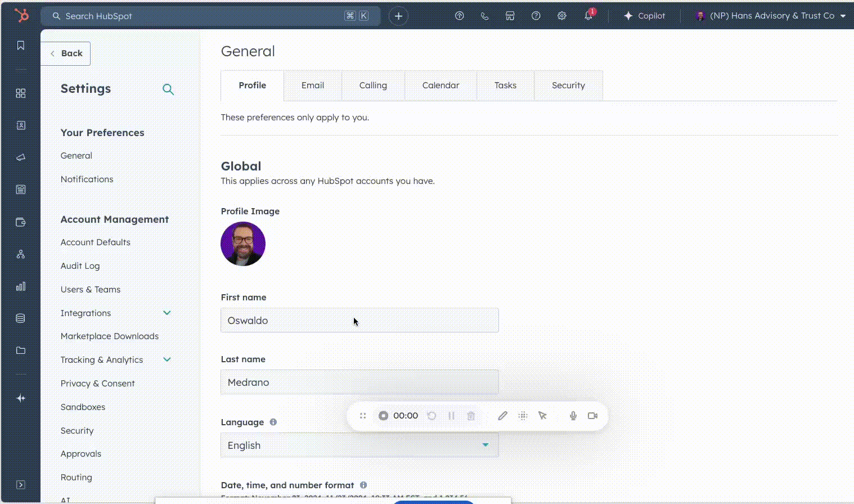Screen dimensions: 854x504
Task: Open the Marketing megaphone icon in sidebar
Action: pos(20,157)
